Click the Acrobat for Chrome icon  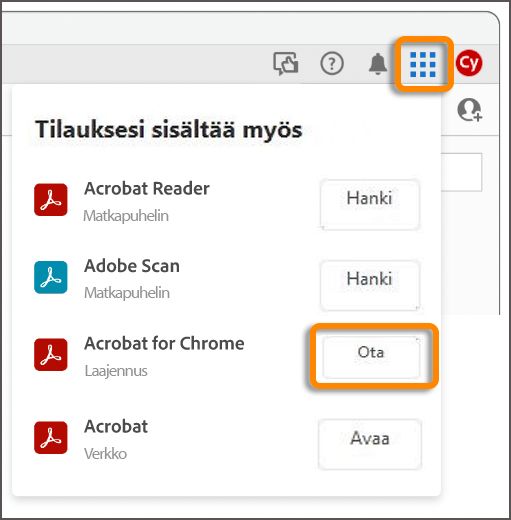click(51, 355)
